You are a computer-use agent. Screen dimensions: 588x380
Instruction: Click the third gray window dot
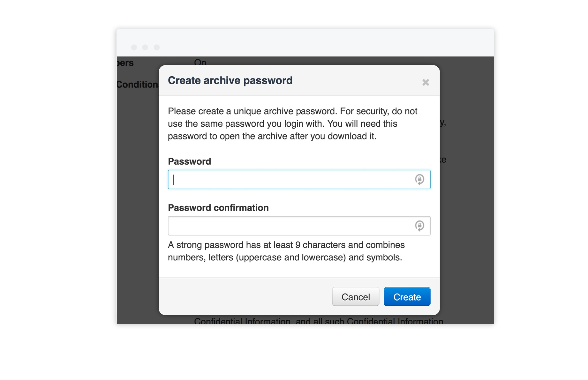157,47
